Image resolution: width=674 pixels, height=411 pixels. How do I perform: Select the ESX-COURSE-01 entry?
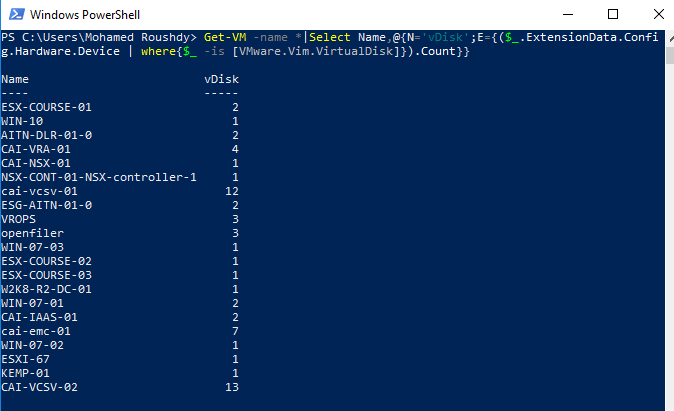pos(46,107)
